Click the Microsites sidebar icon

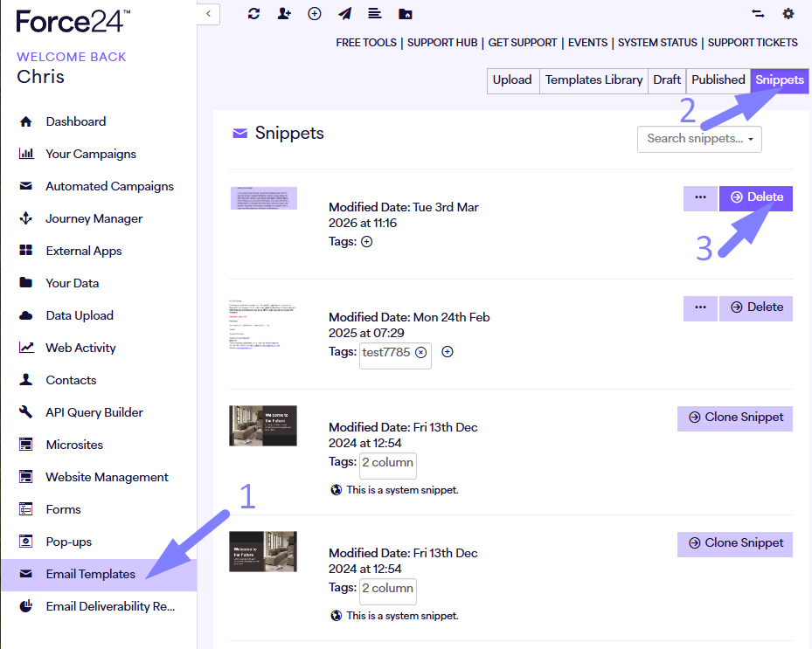(26, 445)
